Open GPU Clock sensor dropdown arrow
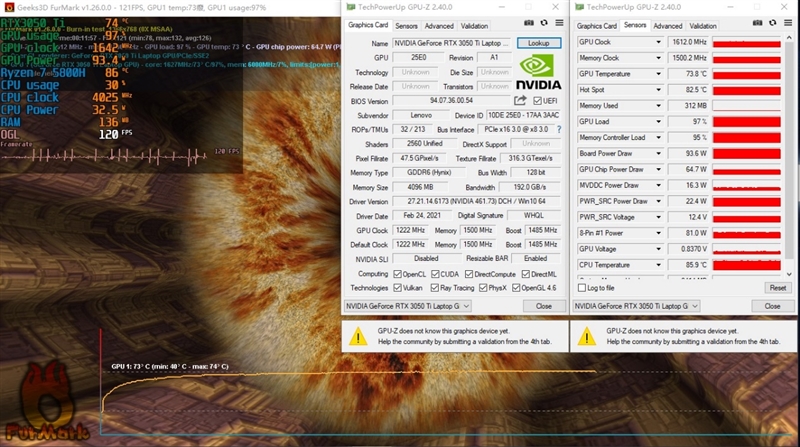This screenshot has width=800, height=447. click(658, 42)
